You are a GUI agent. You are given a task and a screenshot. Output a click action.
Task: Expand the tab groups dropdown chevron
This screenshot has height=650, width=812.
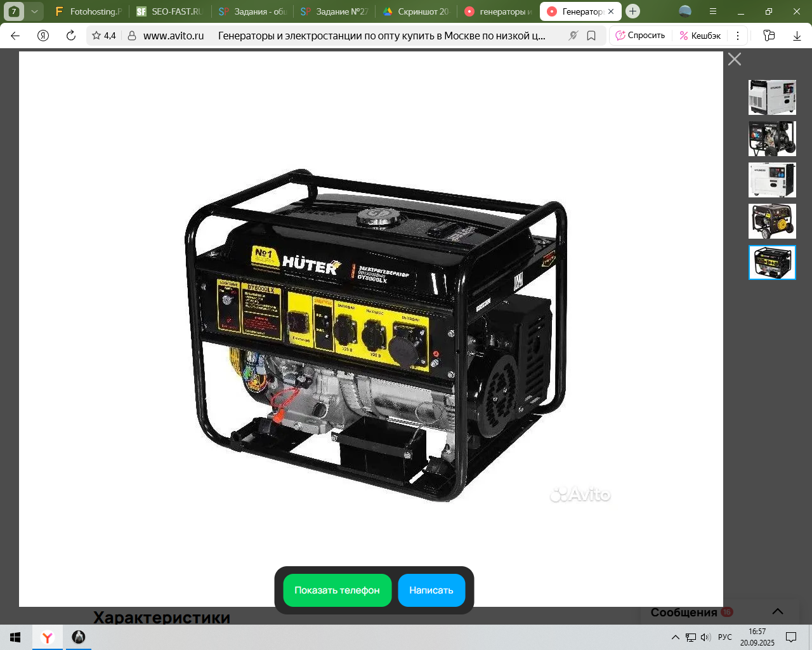(x=34, y=11)
